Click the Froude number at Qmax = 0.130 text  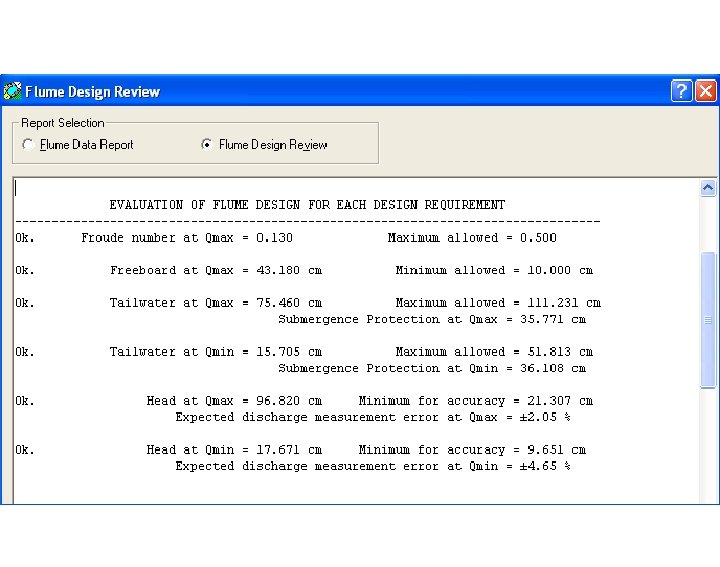(187, 238)
